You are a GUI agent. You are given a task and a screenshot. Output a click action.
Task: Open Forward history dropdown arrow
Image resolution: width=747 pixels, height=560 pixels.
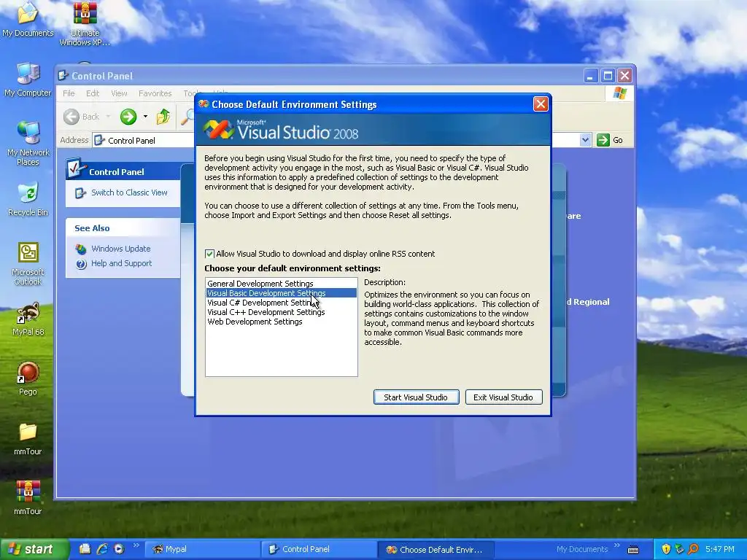[x=145, y=117]
